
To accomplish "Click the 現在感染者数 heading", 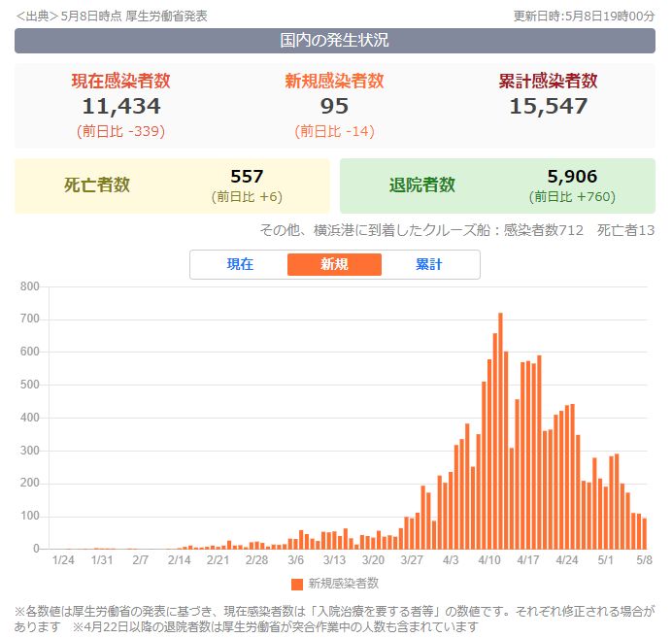I will [120, 81].
